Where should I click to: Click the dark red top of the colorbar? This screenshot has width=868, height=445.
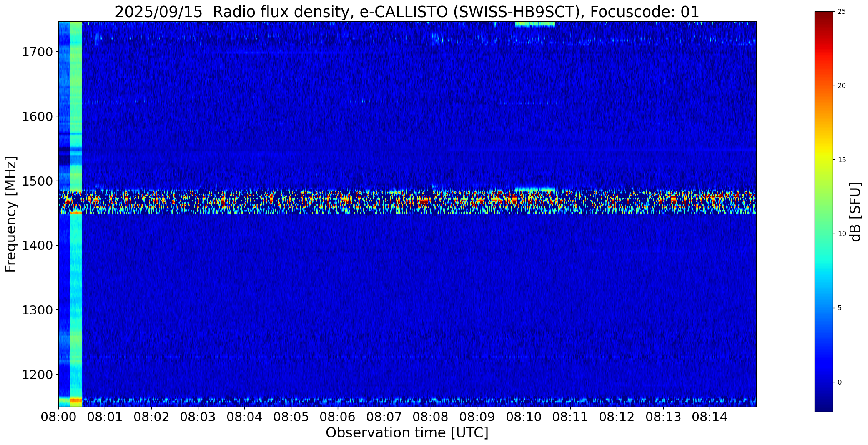coord(823,17)
